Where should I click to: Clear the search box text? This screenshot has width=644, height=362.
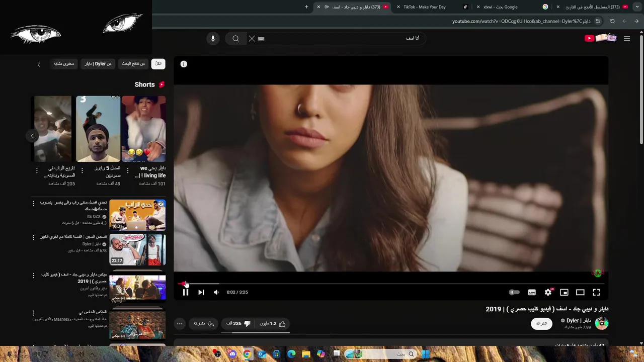(252, 38)
